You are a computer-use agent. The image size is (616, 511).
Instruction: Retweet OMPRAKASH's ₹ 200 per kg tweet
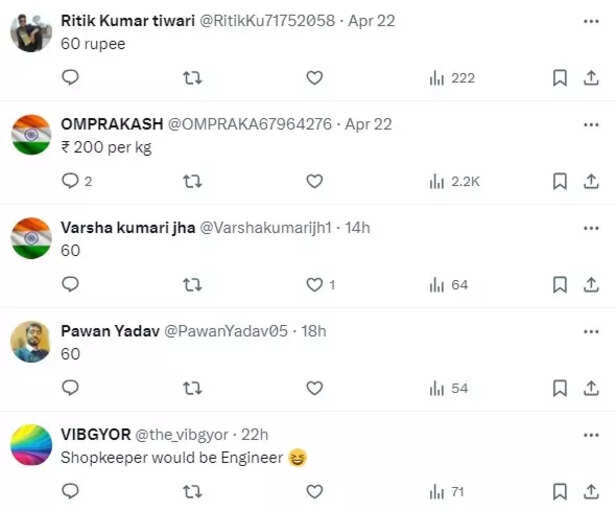(193, 181)
